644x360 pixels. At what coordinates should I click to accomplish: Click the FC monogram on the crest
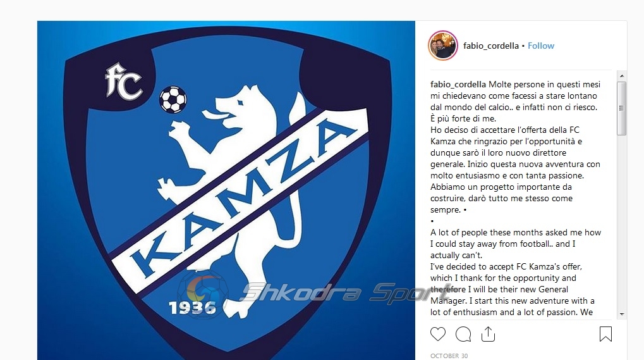point(124,82)
